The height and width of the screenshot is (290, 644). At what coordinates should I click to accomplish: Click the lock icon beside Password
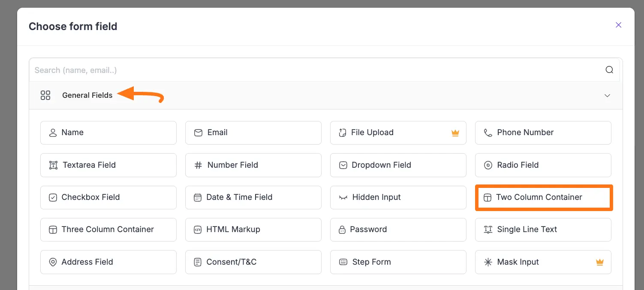click(342, 230)
